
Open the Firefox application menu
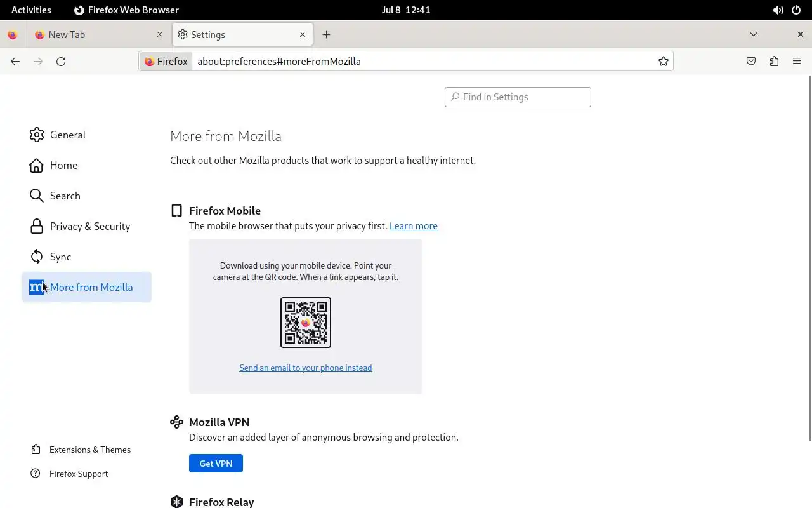797,61
